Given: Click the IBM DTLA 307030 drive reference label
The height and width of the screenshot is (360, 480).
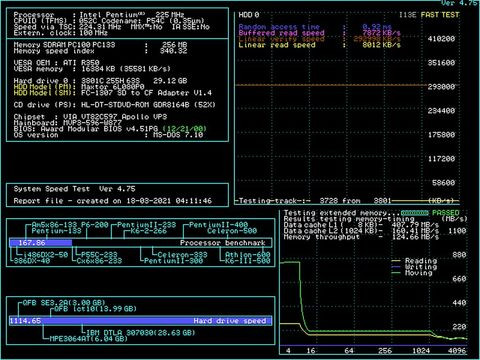Looking at the screenshot, I should point(141,333).
